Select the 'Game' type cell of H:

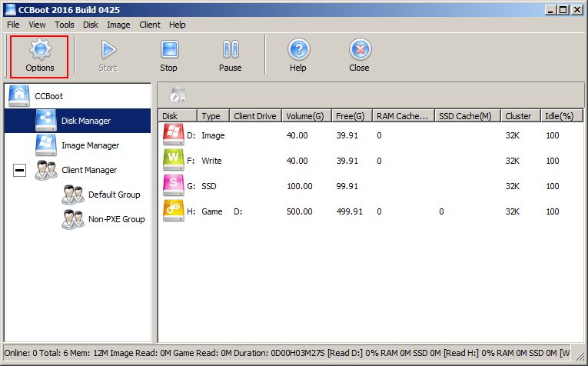(212, 211)
